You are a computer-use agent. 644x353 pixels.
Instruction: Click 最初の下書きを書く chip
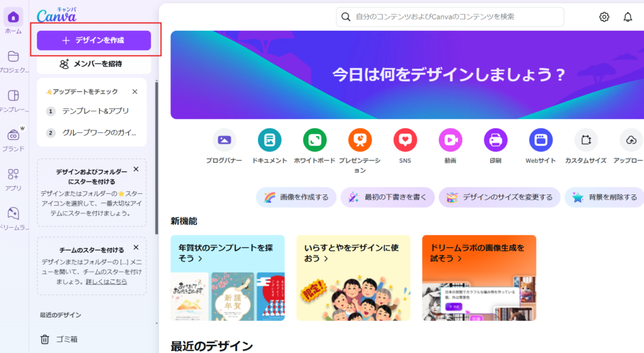pos(387,197)
